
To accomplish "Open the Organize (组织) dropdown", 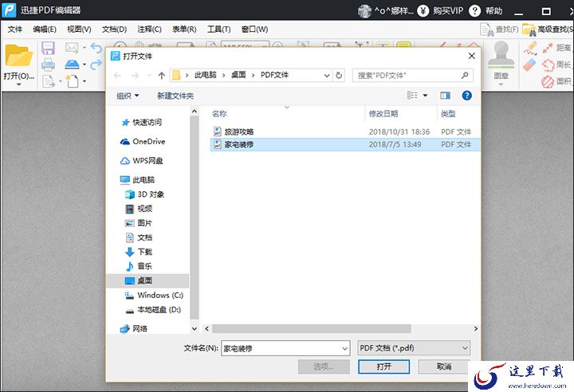I will pyautogui.click(x=128, y=96).
